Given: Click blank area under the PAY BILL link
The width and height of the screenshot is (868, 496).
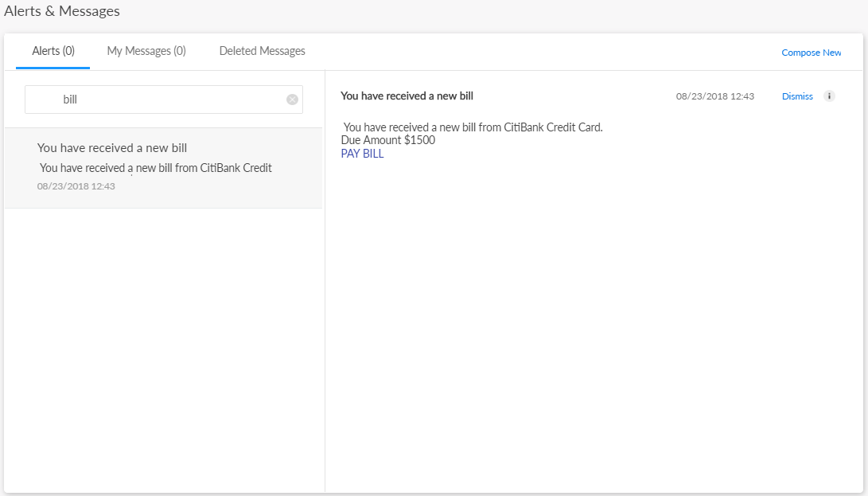Looking at the screenshot, I should click(x=557, y=318).
